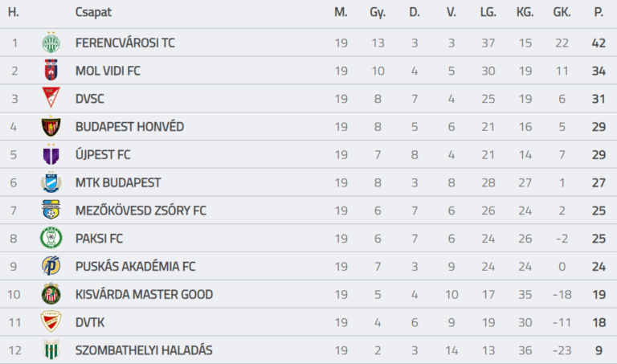Click the MTK Budapest club crest
The width and height of the screenshot is (617, 364).
click(x=51, y=182)
